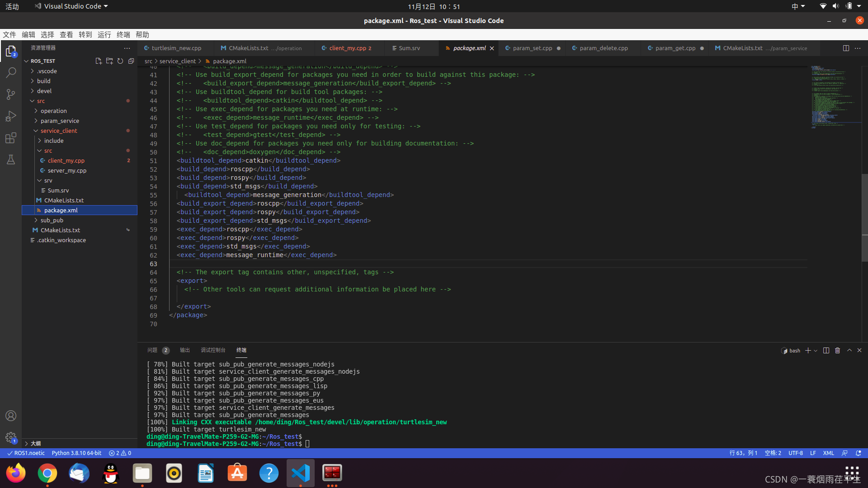
Task: Split the terminal panel
Action: [x=826, y=350]
